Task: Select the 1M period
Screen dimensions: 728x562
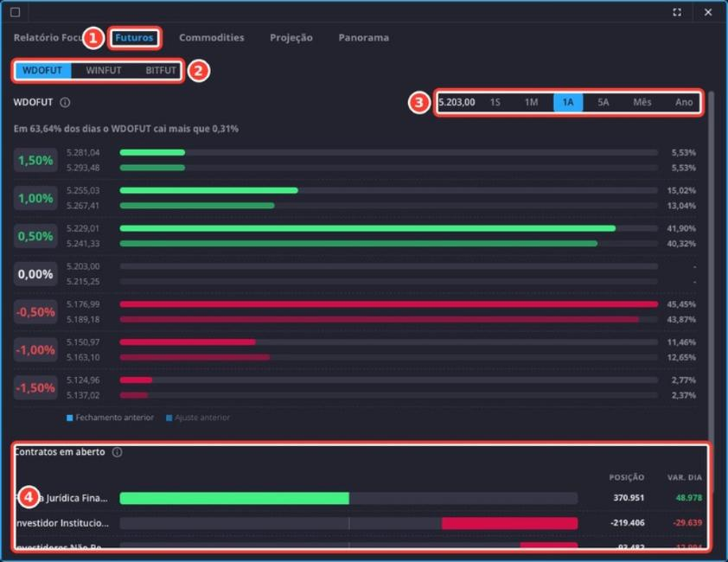Action: 531,102
